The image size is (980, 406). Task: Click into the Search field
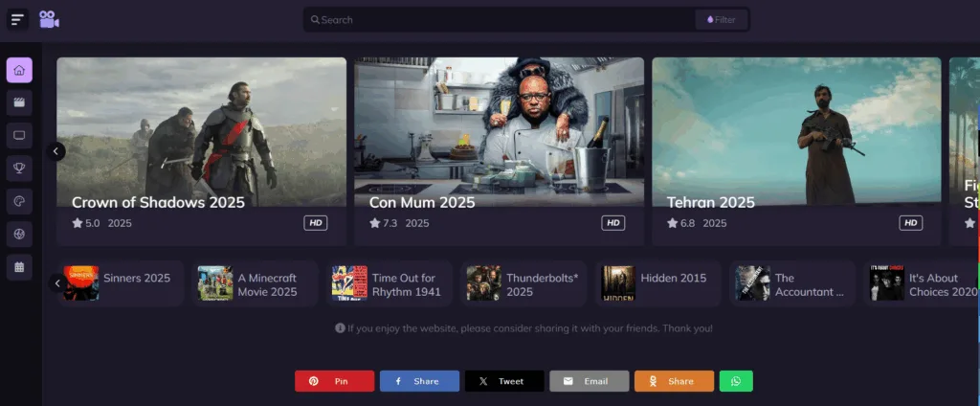coord(498,19)
